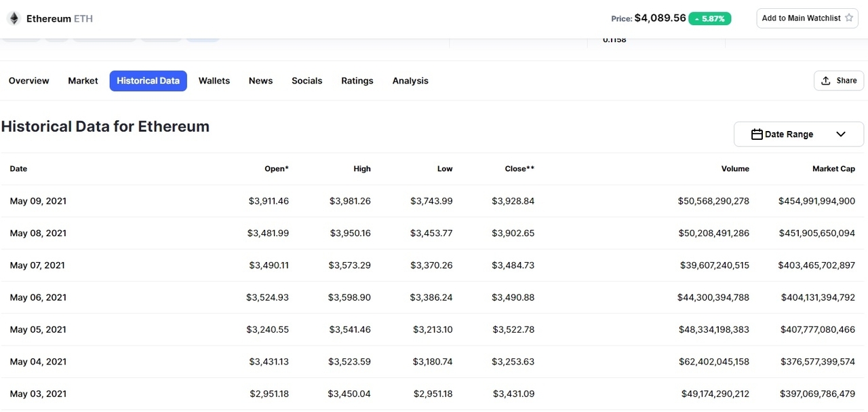Viewport: 868px width, 412px height.
Task: Click the Volume column header
Action: click(x=735, y=169)
